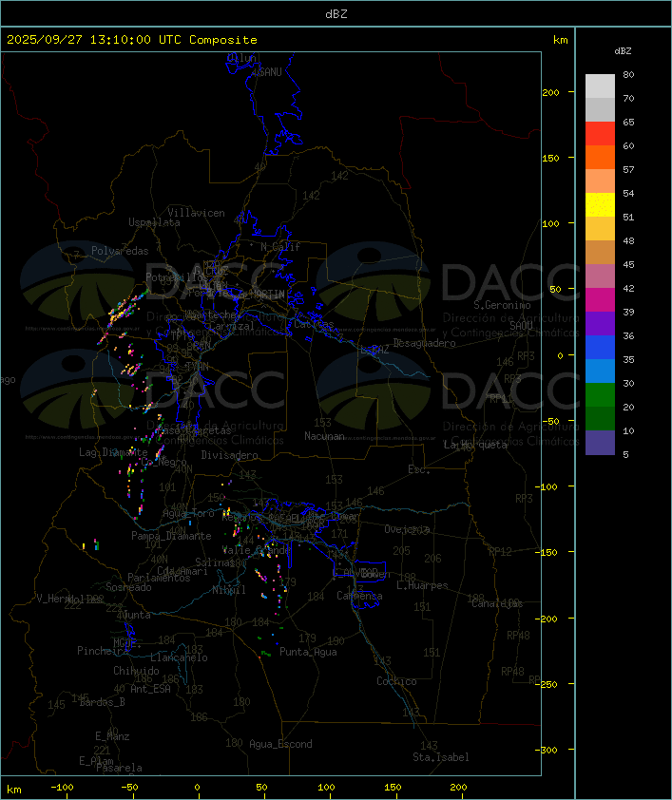Click the "200" horizontal axis tick label

(458, 788)
